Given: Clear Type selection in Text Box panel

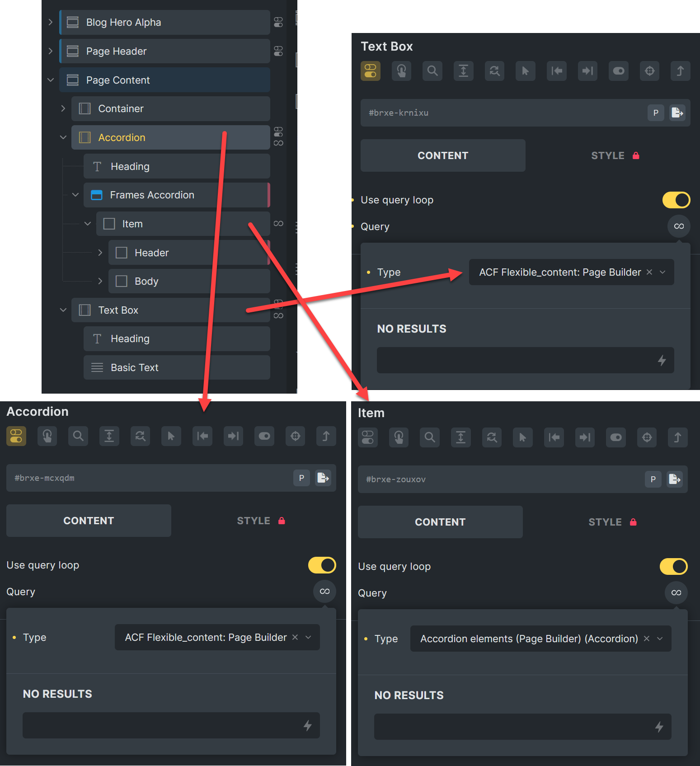Looking at the screenshot, I should (649, 272).
